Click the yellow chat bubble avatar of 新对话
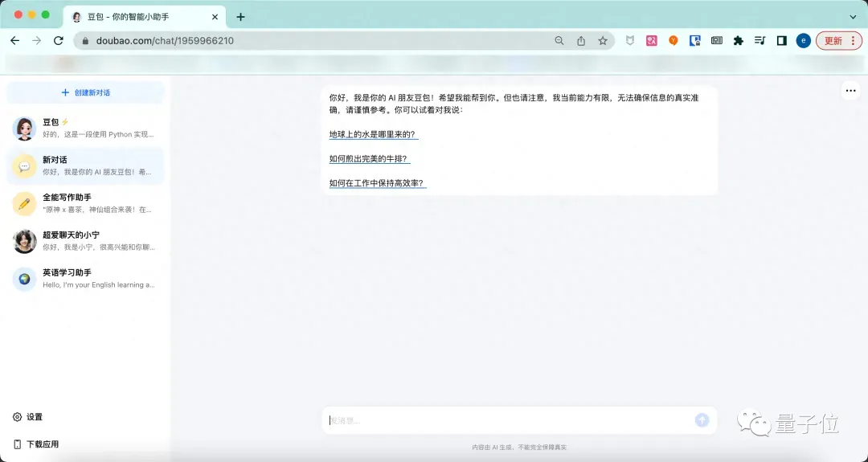This screenshot has width=868, height=462. click(x=24, y=166)
